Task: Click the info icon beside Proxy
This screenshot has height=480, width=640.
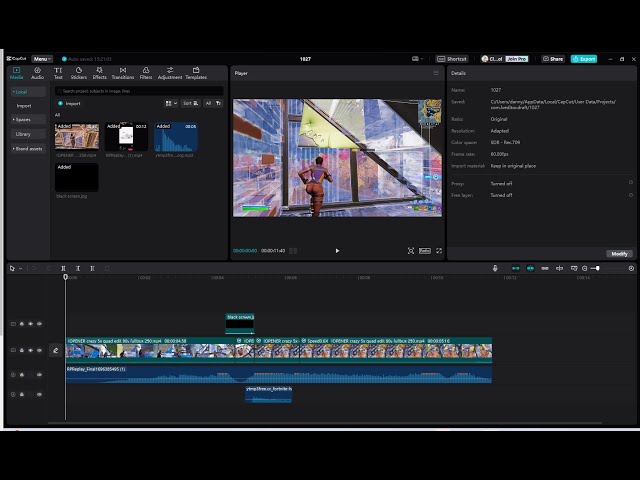Action: [x=631, y=182]
